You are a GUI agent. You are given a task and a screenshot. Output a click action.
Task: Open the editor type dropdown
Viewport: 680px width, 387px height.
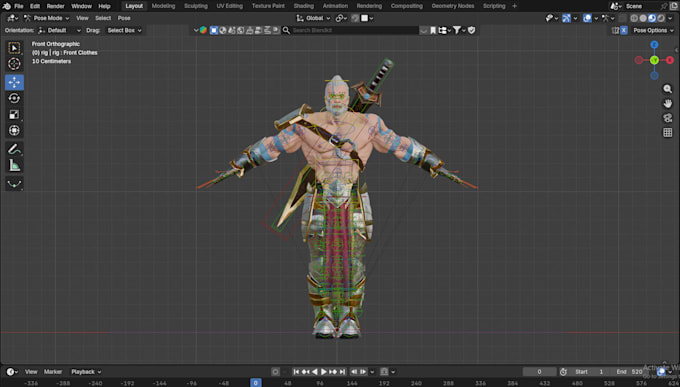pyautogui.click(x=12, y=18)
